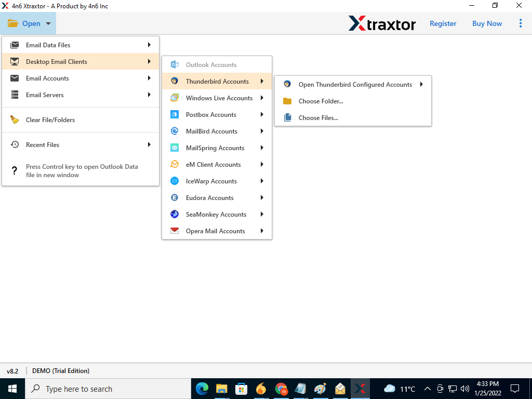Screen dimensions: 532x399
Task: Expand Open Thunderbird Configured Accounts submenu arrow
Action: click(421, 85)
